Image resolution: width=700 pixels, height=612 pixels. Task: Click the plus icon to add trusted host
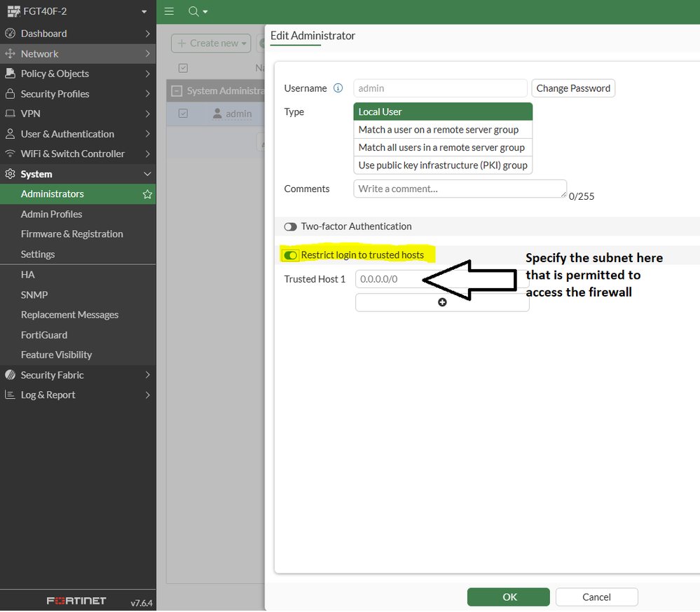point(442,302)
